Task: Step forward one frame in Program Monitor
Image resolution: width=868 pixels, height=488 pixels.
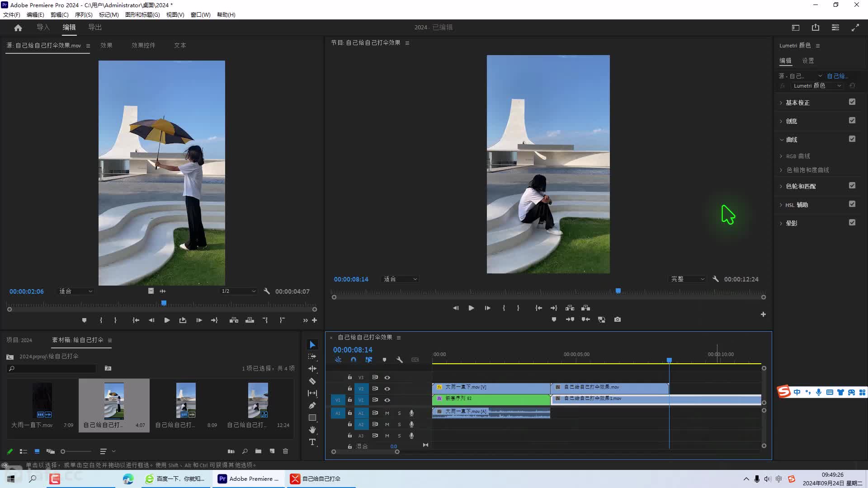Action: [x=487, y=308]
